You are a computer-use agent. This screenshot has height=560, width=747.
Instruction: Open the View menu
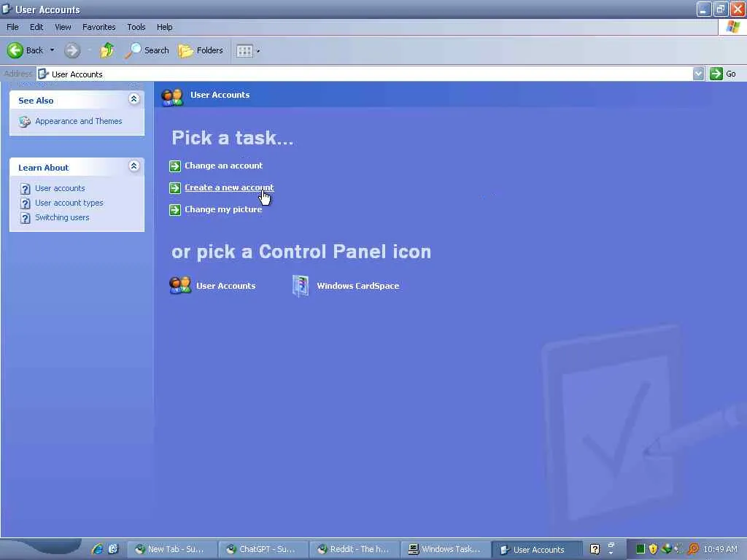pyautogui.click(x=63, y=27)
